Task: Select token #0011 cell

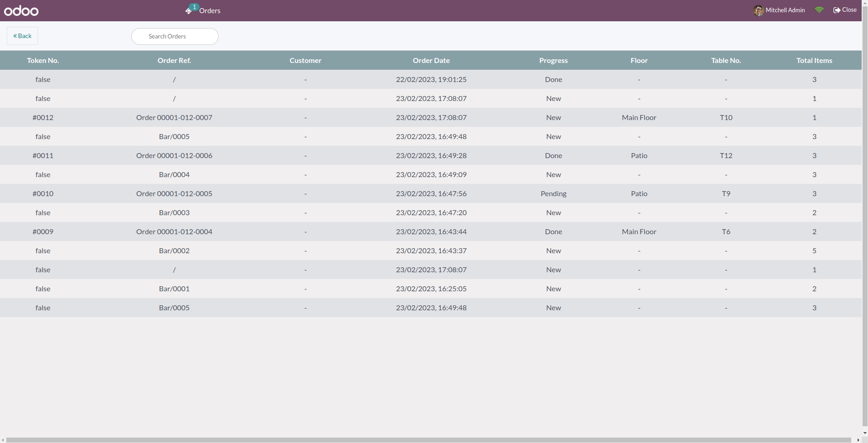Action: coord(43,155)
